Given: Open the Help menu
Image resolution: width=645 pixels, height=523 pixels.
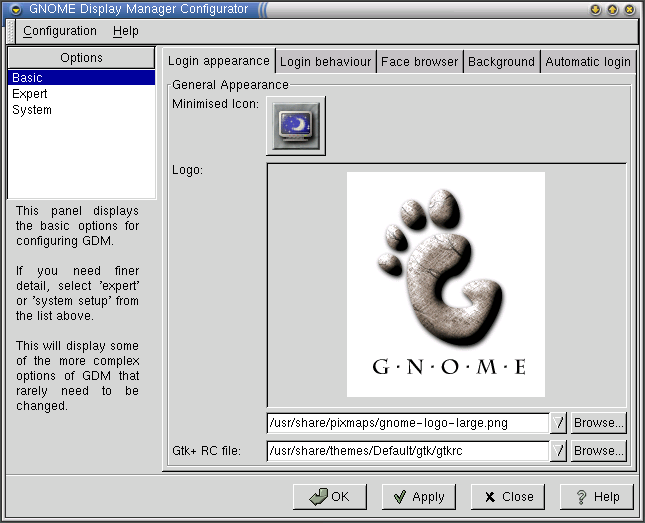Looking at the screenshot, I should click(x=126, y=31).
